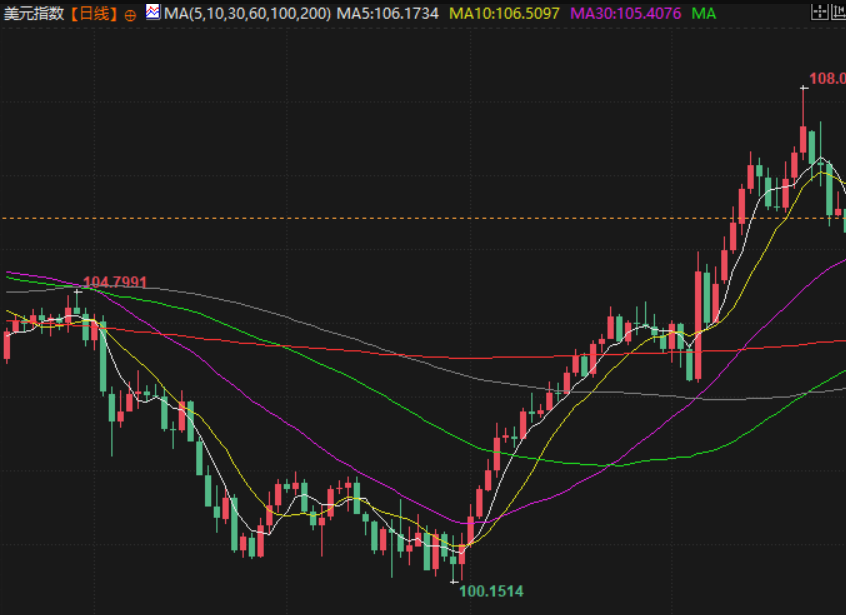
Task: Click the cross marker below the 104.7991 label
Action: point(77,293)
